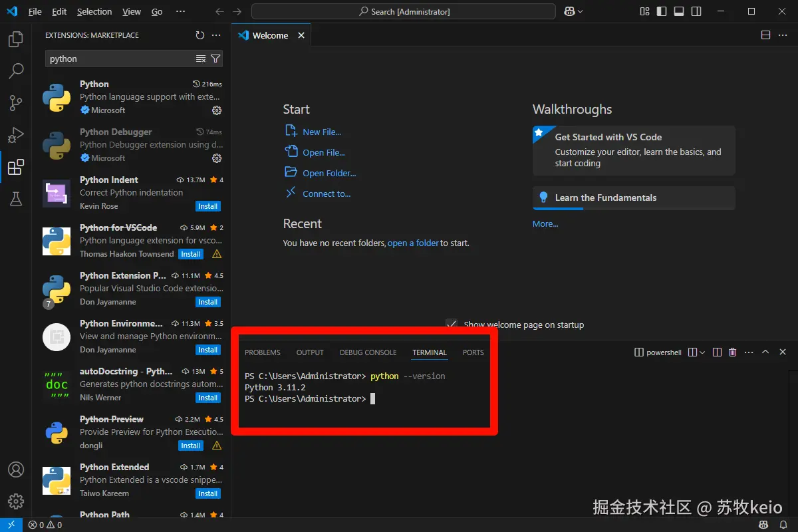The width and height of the screenshot is (798, 532).
Task: Open remote window indicator in status bar
Action: pyautogui.click(x=11, y=525)
